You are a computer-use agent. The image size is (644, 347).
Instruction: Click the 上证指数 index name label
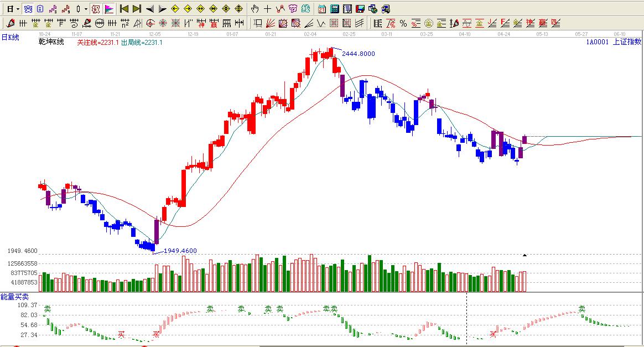pyautogui.click(x=627, y=42)
